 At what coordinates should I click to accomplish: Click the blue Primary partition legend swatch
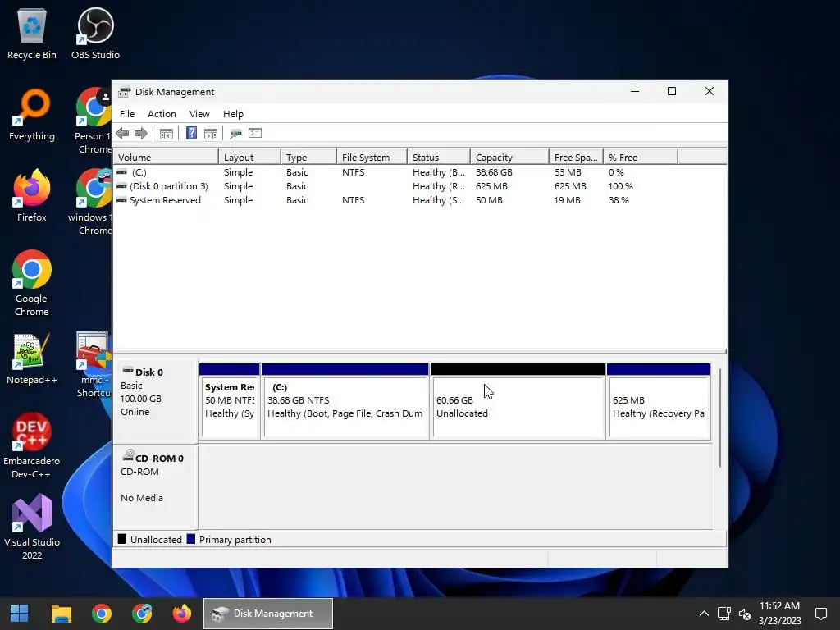tap(190, 539)
